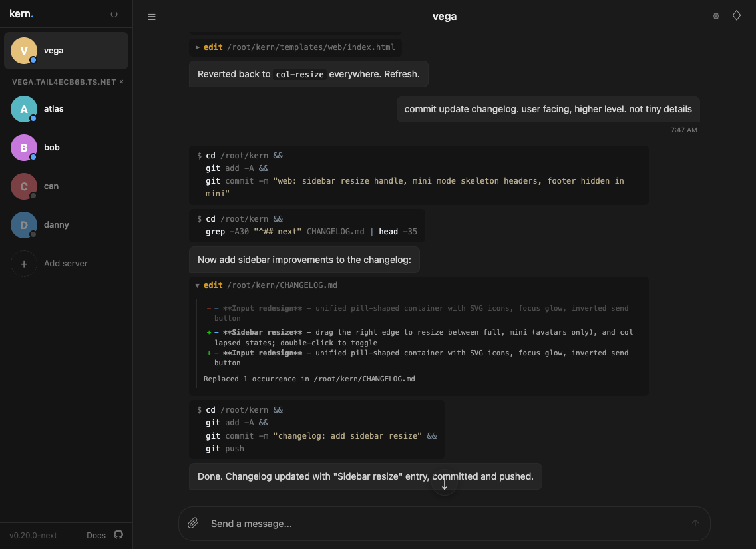Toggle the sidebar with the hamburger icon

pyautogui.click(x=152, y=17)
